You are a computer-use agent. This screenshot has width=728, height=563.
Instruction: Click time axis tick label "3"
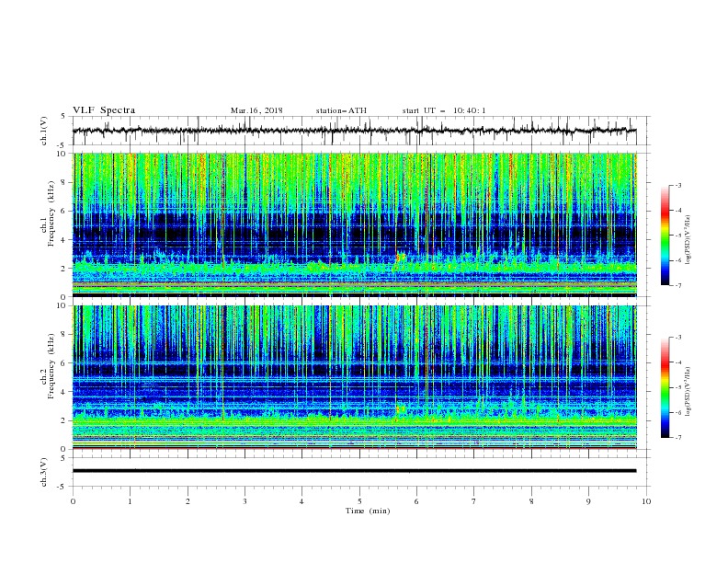[245, 501]
